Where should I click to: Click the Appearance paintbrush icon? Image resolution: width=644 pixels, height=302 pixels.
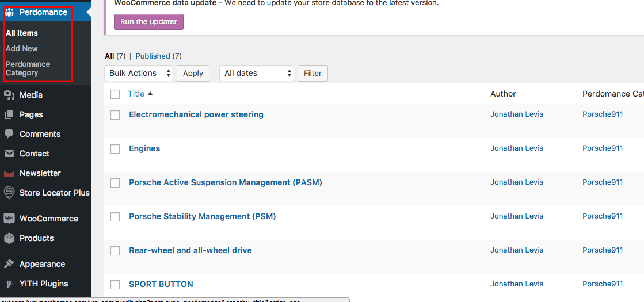(9, 264)
